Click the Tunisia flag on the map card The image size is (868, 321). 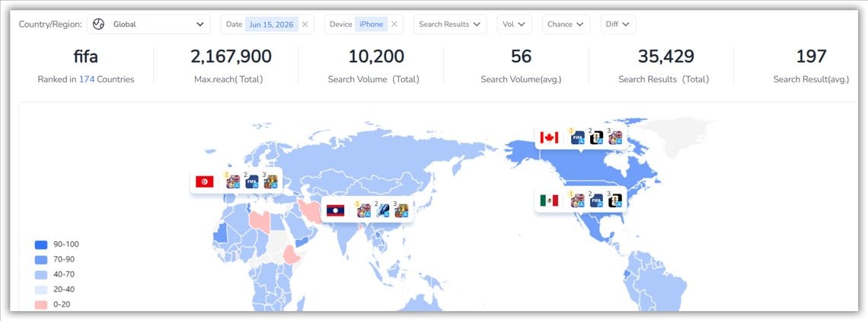click(x=205, y=181)
